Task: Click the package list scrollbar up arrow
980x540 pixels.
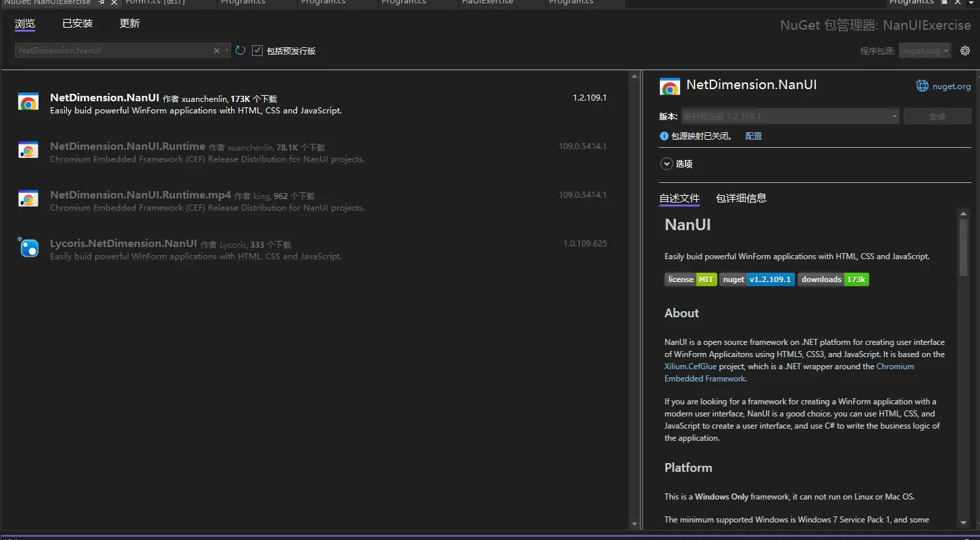Action: coord(634,76)
